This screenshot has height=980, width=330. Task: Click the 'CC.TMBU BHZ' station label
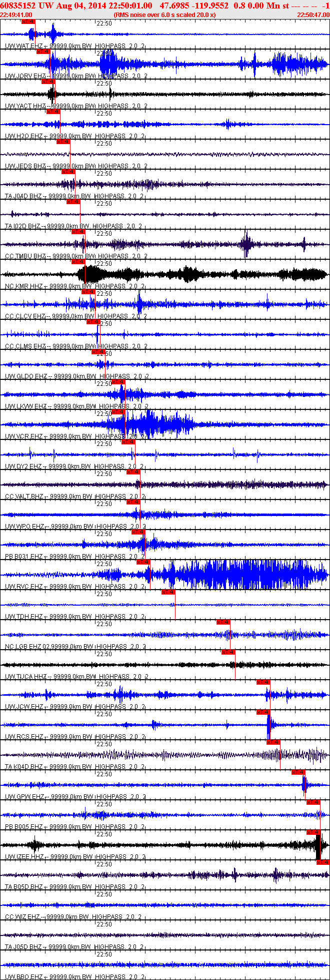25,256
